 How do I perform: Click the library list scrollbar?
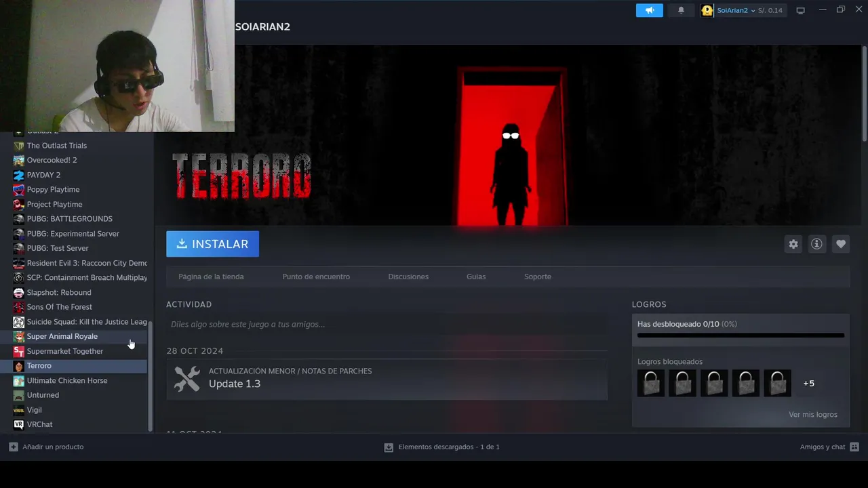pos(151,376)
